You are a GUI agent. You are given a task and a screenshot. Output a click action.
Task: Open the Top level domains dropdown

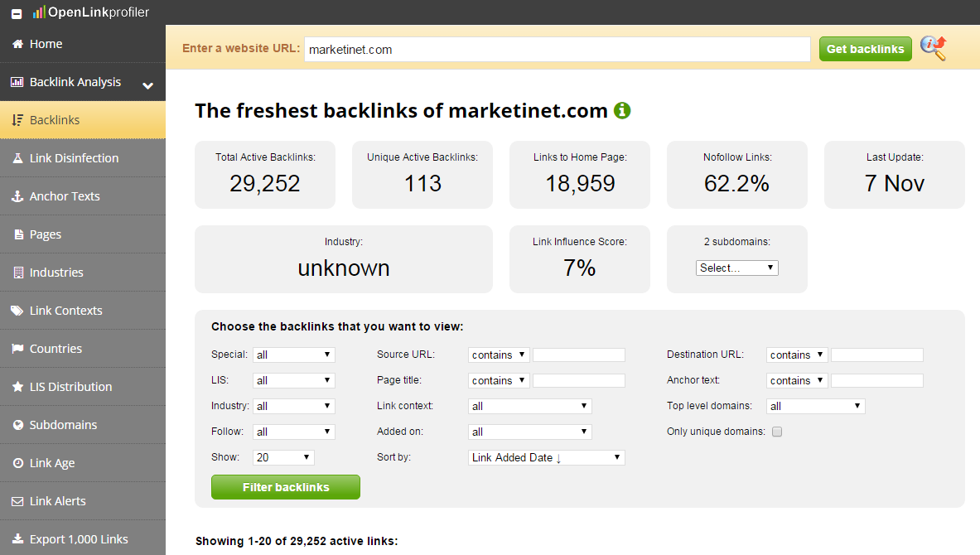click(816, 406)
